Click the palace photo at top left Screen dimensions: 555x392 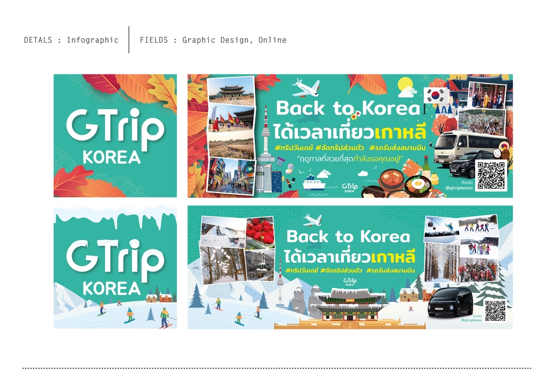pyautogui.click(x=231, y=91)
